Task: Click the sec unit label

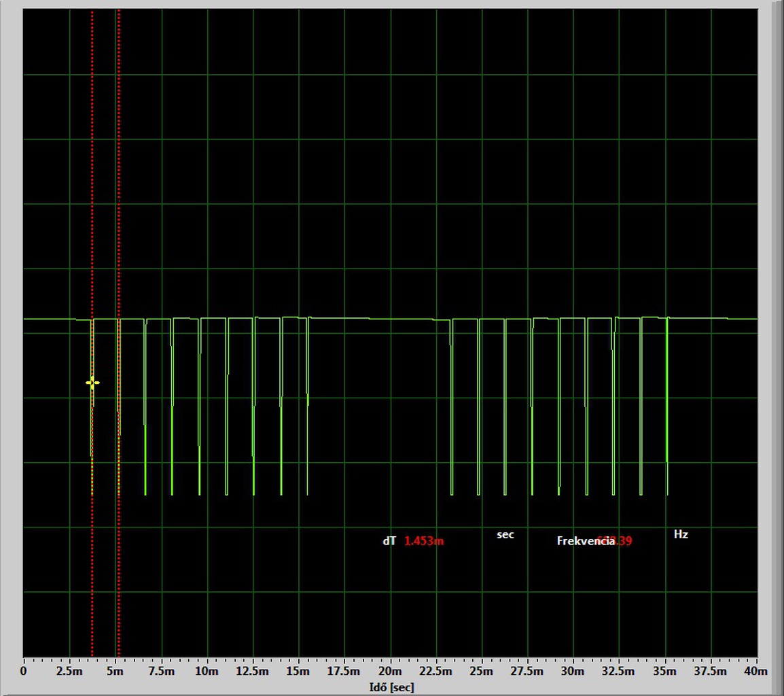Action: [x=505, y=534]
